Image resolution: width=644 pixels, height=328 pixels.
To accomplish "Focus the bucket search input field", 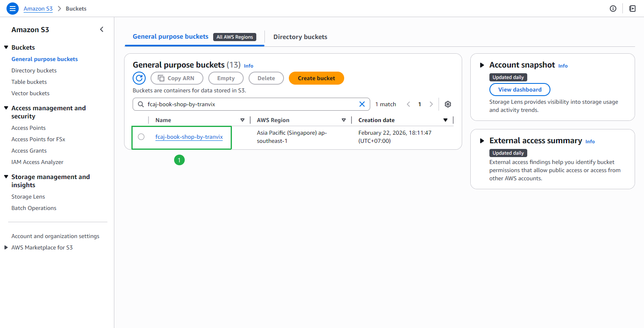I will tap(251, 104).
